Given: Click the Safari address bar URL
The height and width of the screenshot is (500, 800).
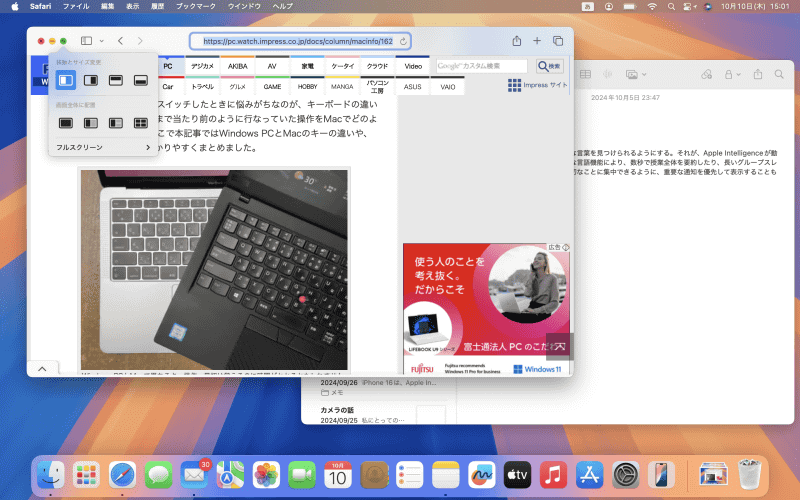Looking at the screenshot, I should [298, 41].
